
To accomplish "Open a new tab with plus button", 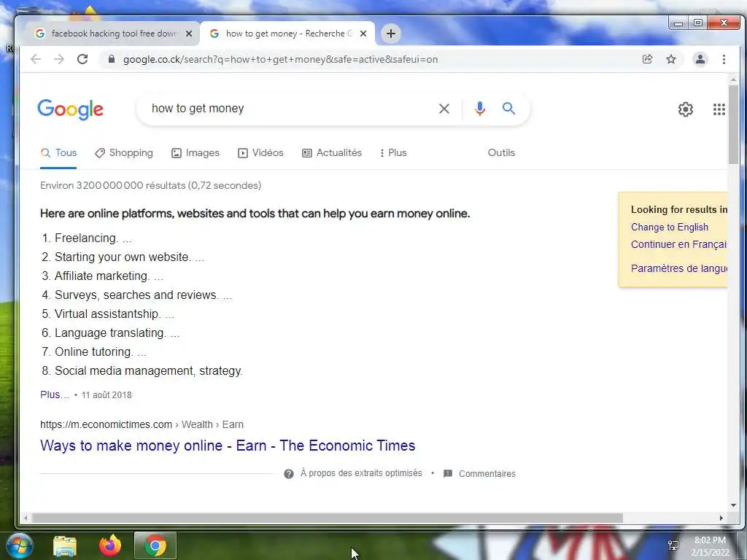I will click(391, 34).
